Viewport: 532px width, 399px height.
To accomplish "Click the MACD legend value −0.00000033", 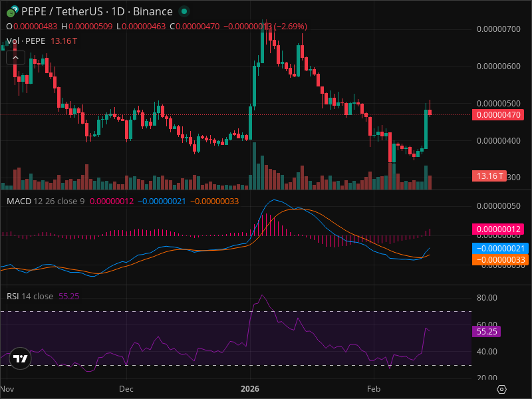I will [214, 201].
